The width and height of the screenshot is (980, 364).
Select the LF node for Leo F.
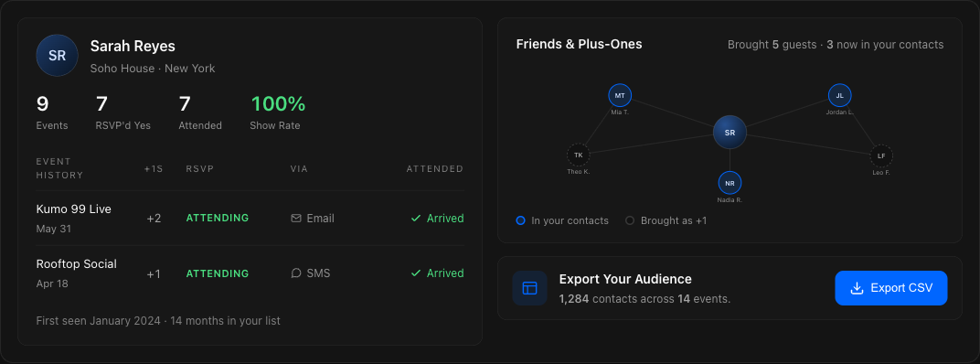pos(881,155)
